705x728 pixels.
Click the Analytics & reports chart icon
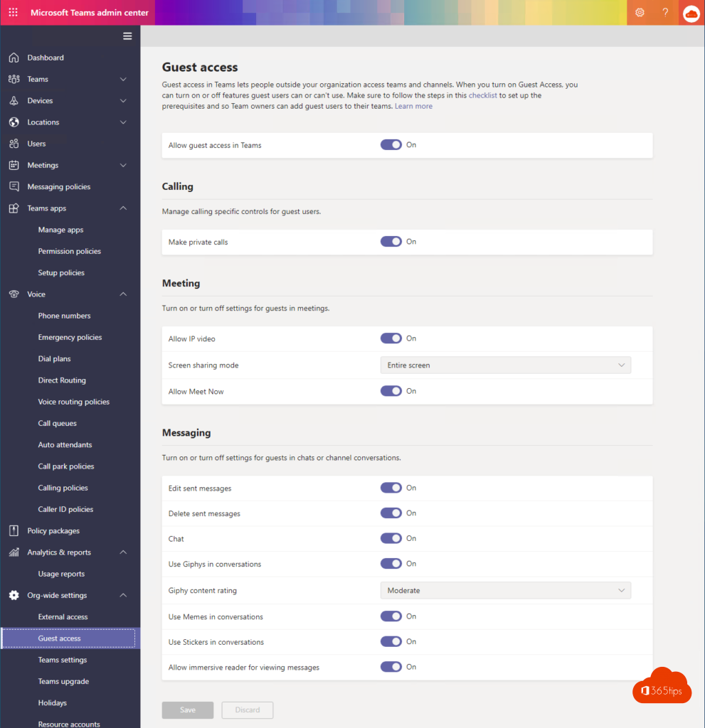tap(14, 552)
